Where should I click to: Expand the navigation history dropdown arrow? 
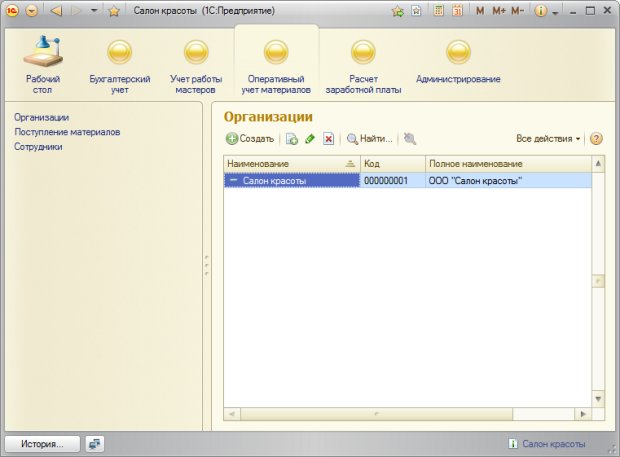pyautogui.click(x=94, y=11)
